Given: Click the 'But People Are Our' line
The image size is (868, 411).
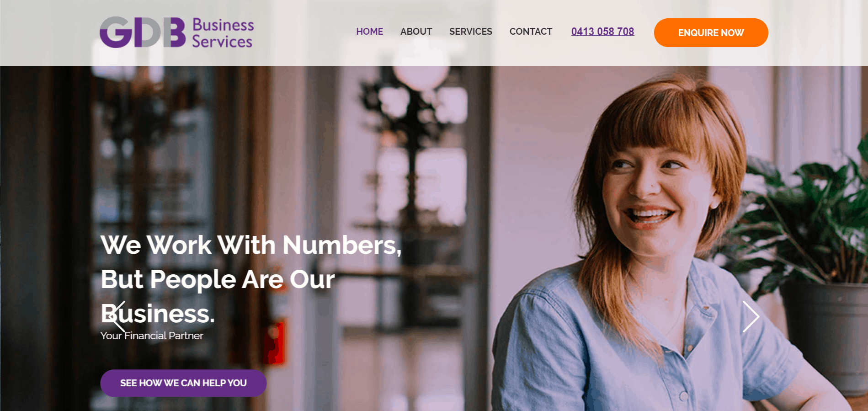Looking at the screenshot, I should click(218, 279).
